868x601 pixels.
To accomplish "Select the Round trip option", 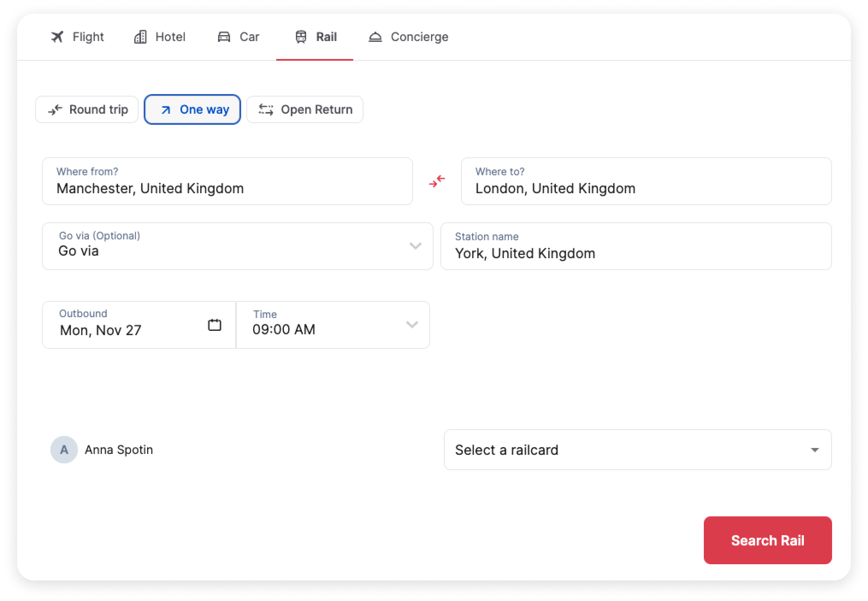I will click(x=87, y=109).
